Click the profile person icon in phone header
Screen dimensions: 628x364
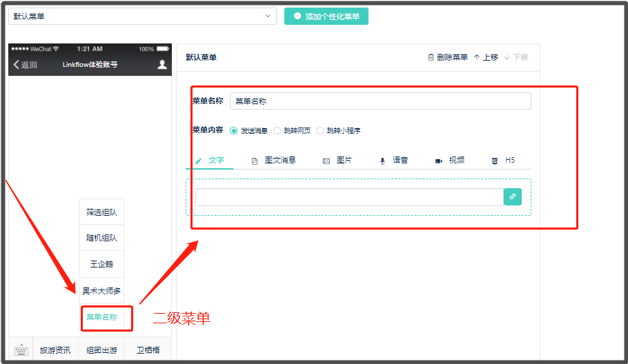tap(161, 64)
